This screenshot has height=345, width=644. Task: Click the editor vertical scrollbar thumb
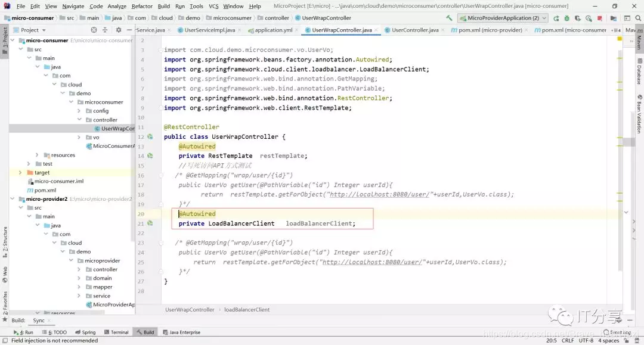[x=629, y=142]
